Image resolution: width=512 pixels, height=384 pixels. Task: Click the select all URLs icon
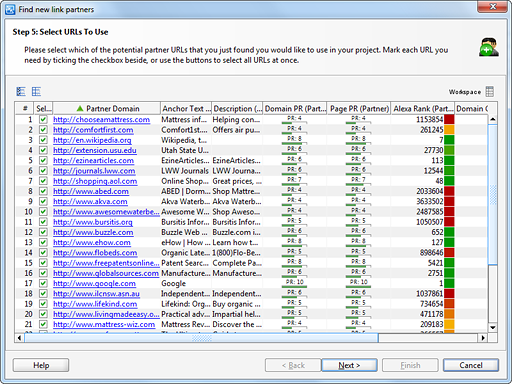point(21,91)
